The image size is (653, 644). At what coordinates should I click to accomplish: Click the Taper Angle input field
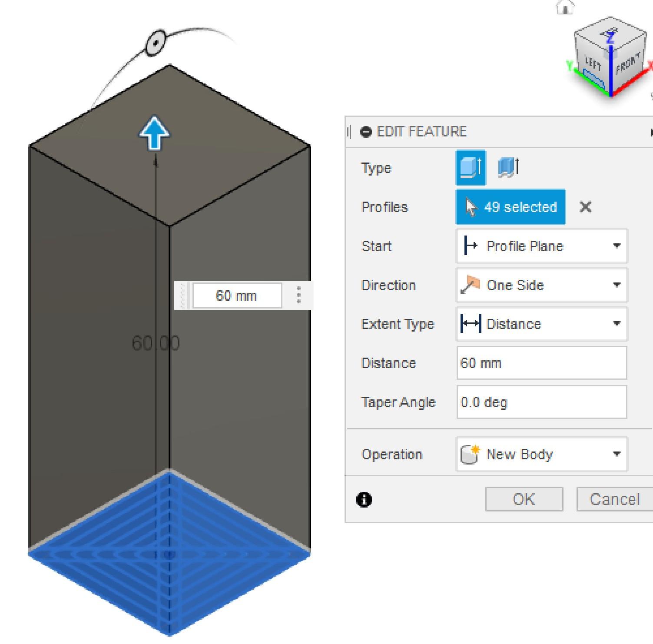542,402
